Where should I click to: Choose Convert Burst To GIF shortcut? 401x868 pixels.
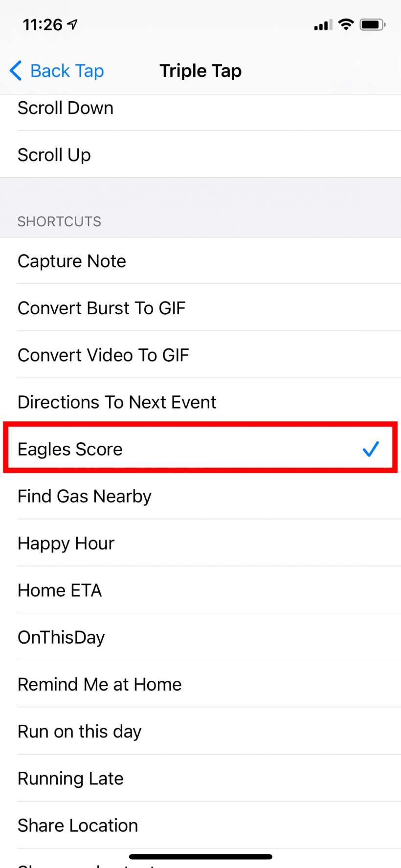[102, 308]
